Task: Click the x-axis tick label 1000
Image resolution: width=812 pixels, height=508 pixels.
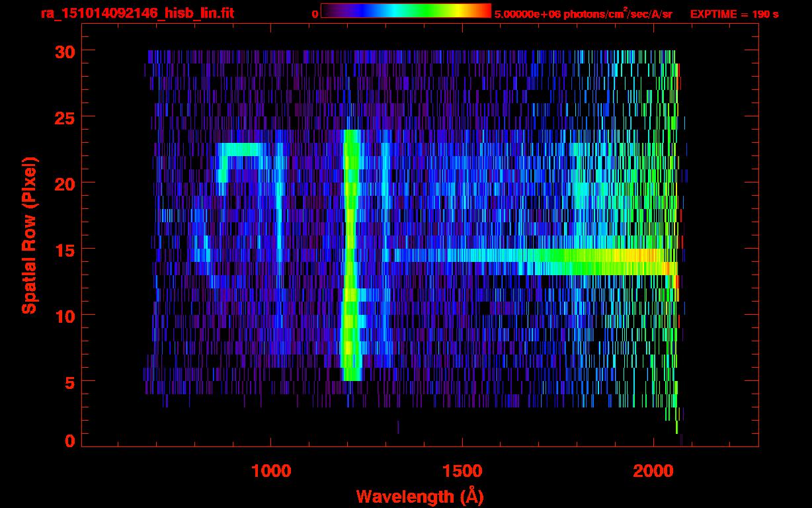Action: tap(270, 470)
